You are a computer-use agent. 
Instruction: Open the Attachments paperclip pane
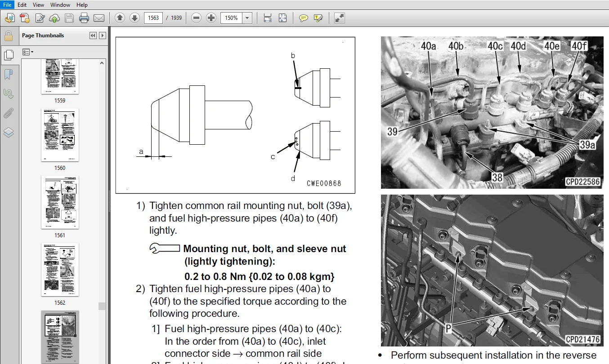point(9,113)
